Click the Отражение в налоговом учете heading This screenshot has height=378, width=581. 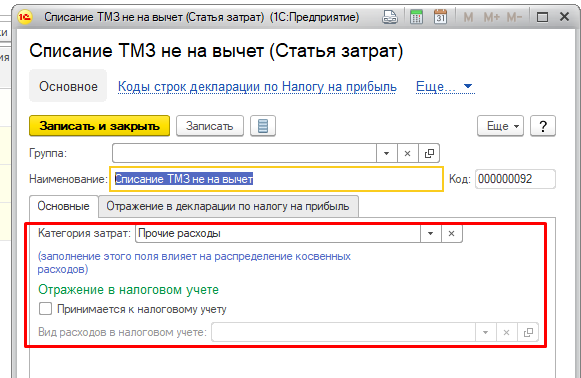tap(129, 289)
